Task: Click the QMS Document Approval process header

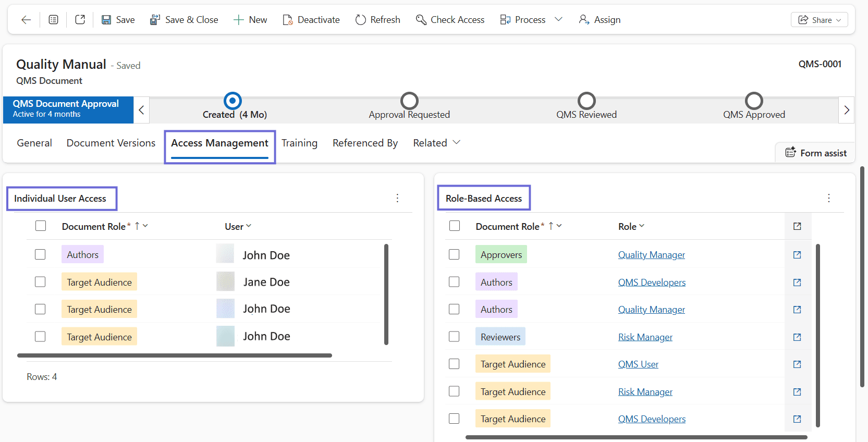Action: [x=68, y=110]
